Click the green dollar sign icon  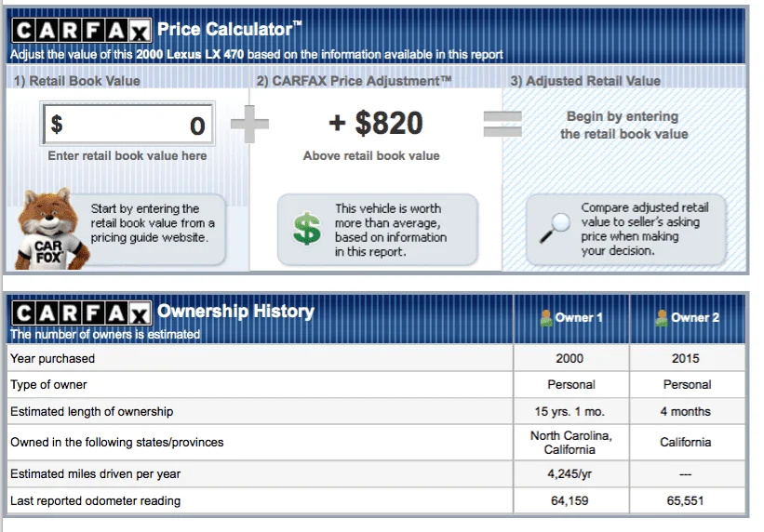coord(307,229)
